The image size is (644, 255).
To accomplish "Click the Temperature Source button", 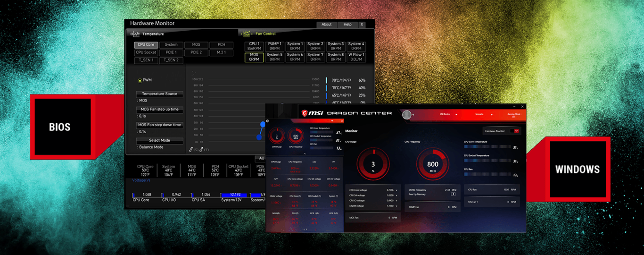I will (159, 94).
